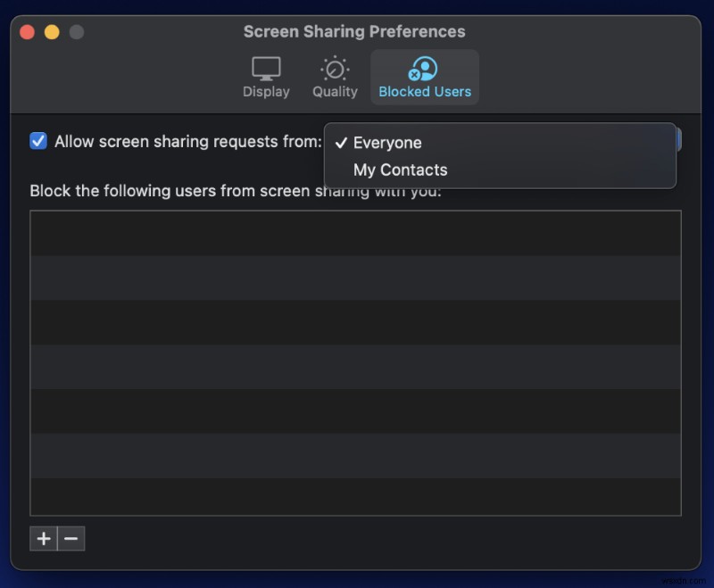Toggle the screen sharing requests checkbox

tap(37, 140)
